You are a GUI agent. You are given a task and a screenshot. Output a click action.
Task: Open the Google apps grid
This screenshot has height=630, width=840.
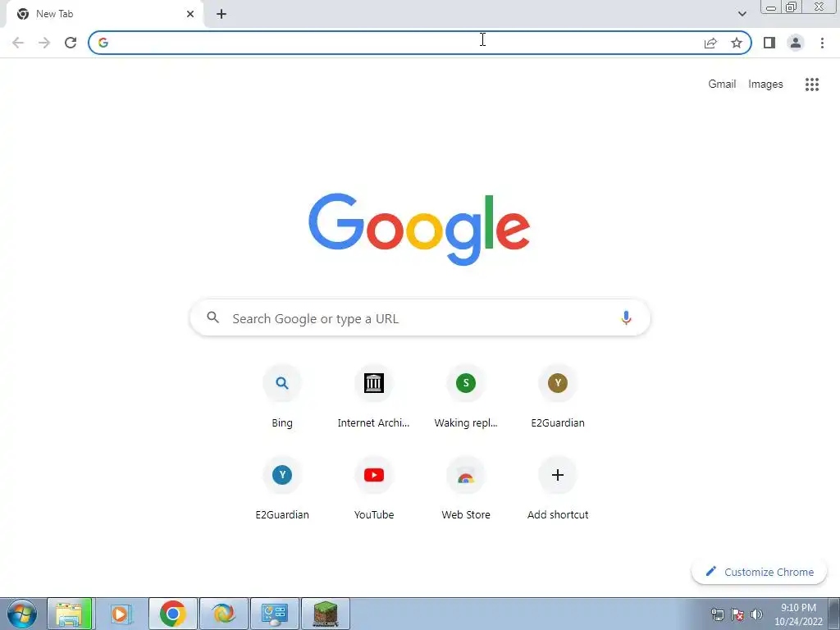[x=812, y=84]
